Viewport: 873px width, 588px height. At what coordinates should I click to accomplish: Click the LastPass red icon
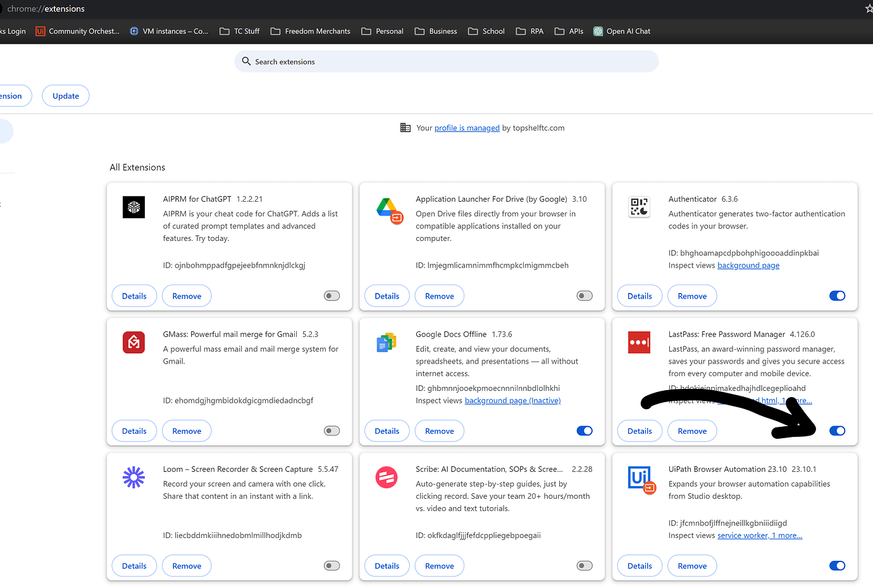(x=639, y=342)
